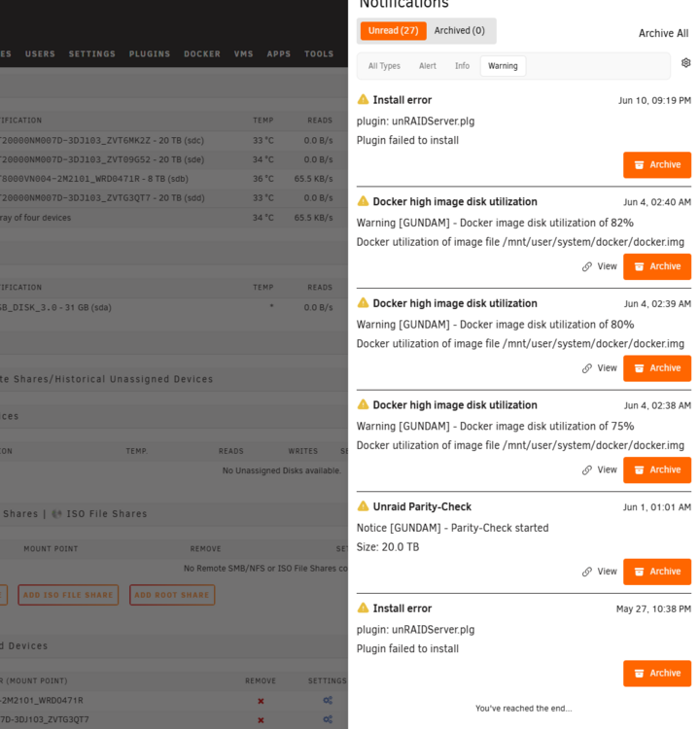Click 'No Unassigned Disks available.' message
The height and width of the screenshot is (729, 700).
coord(282,470)
